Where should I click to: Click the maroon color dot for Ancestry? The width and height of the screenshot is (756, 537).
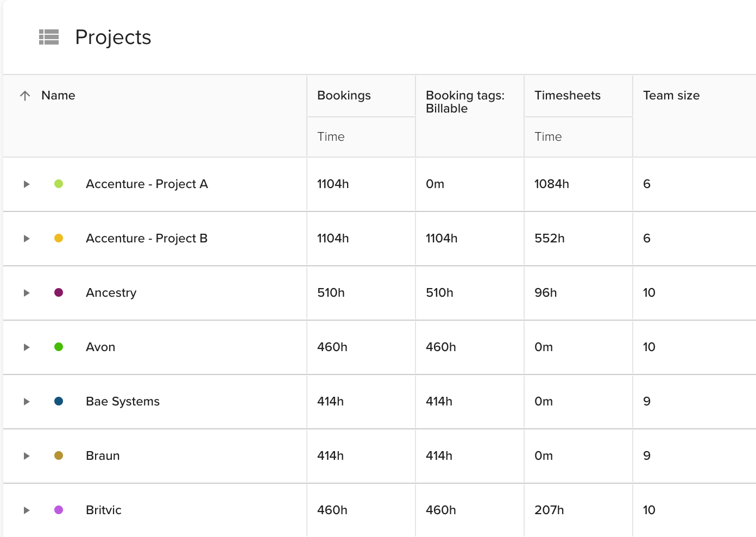[59, 292]
